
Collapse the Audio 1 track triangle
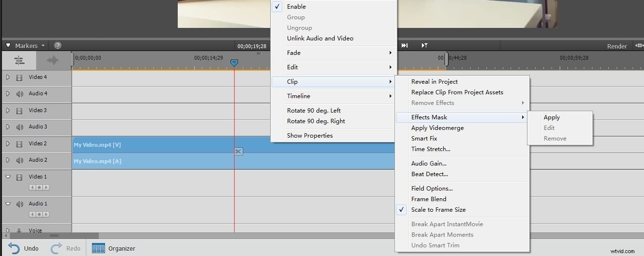click(x=8, y=204)
